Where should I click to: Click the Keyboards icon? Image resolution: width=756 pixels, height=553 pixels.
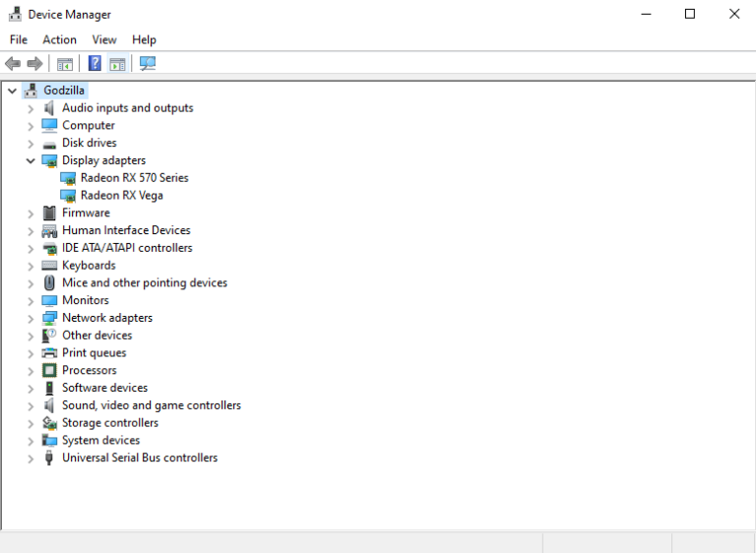click(x=49, y=265)
